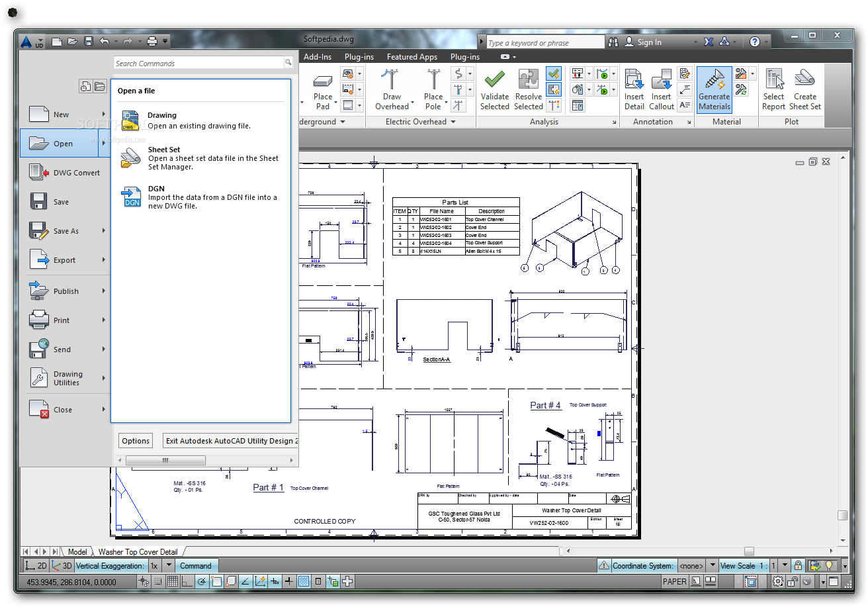The image size is (868, 607).
Task: Show Recent Documents icon in application menu
Action: point(85,86)
